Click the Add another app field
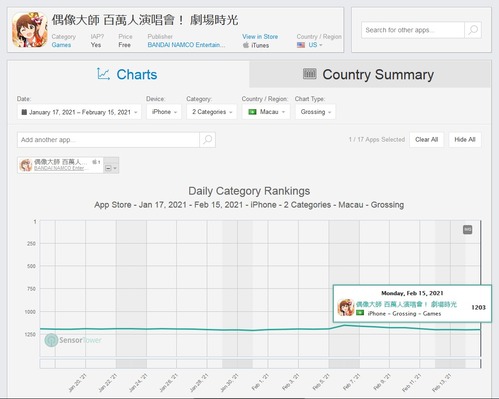This screenshot has height=399, width=499. click(x=108, y=140)
